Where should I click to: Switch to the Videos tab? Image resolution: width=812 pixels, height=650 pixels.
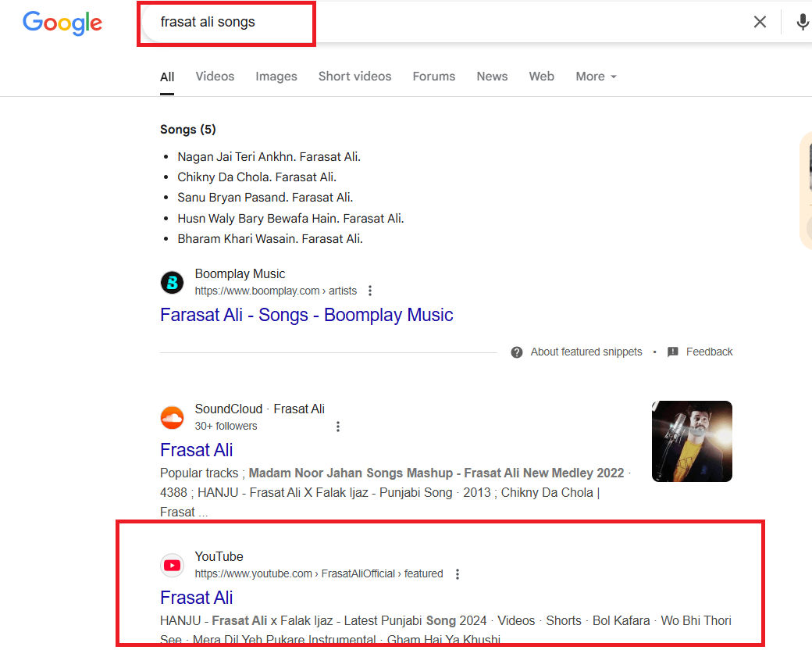pyautogui.click(x=215, y=77)
